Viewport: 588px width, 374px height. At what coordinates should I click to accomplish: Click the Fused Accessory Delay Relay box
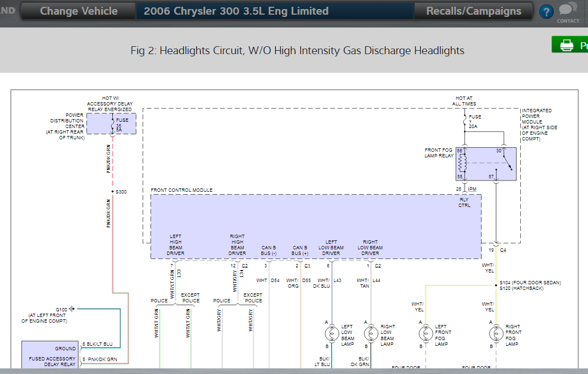(x=49, y=355)
